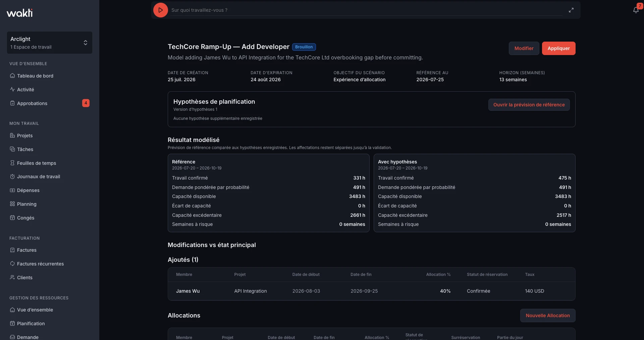Click the end date 2026-09-25
Screen dimensions: 644x340
364,291
